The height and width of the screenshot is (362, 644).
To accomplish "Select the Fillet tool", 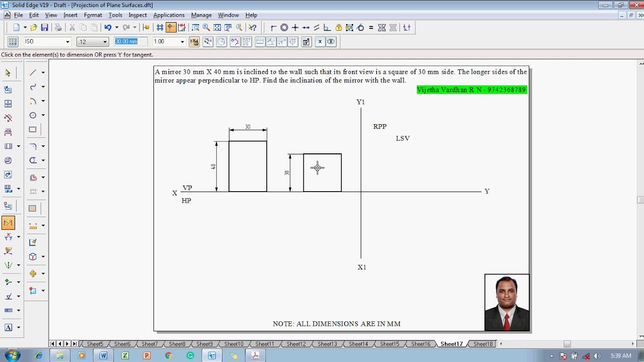I will coord(33,146).
